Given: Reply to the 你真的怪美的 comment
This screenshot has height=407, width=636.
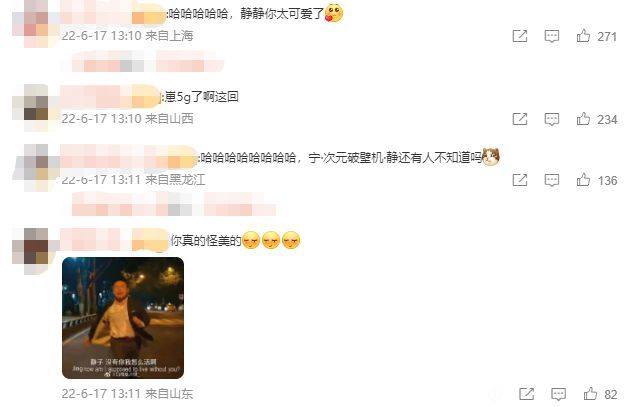Looking at the screenshot, I should 559,394.
